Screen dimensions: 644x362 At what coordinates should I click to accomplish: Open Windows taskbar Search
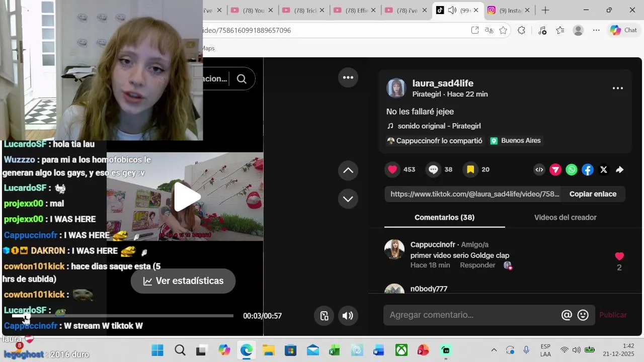180,350
